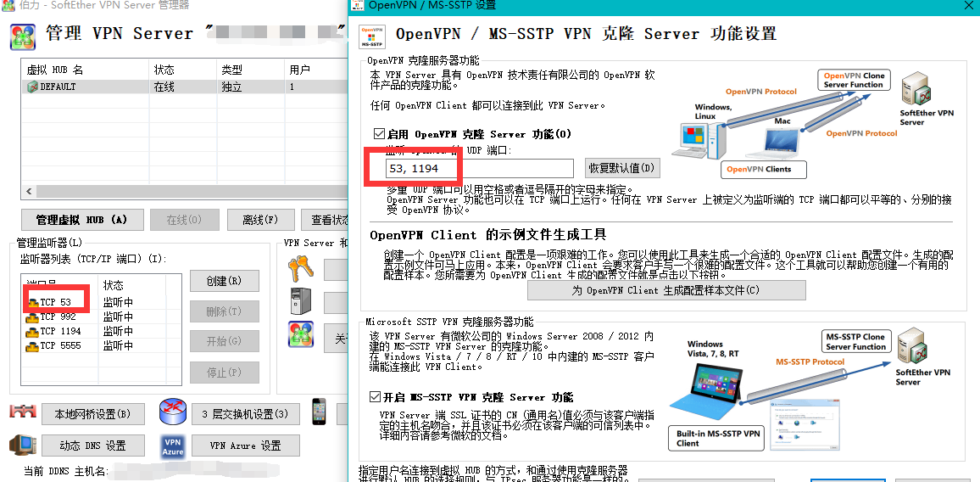The height and width of the screenshot is (482, 980).
Task: Click the listener icon beside TCP 992
Action: click(32, 317)
